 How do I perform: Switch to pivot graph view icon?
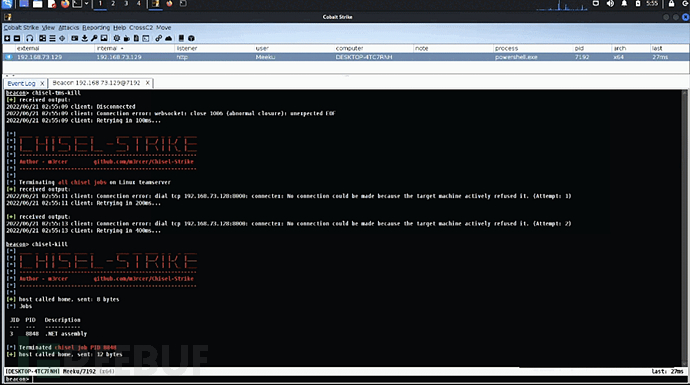coord(42,38)
